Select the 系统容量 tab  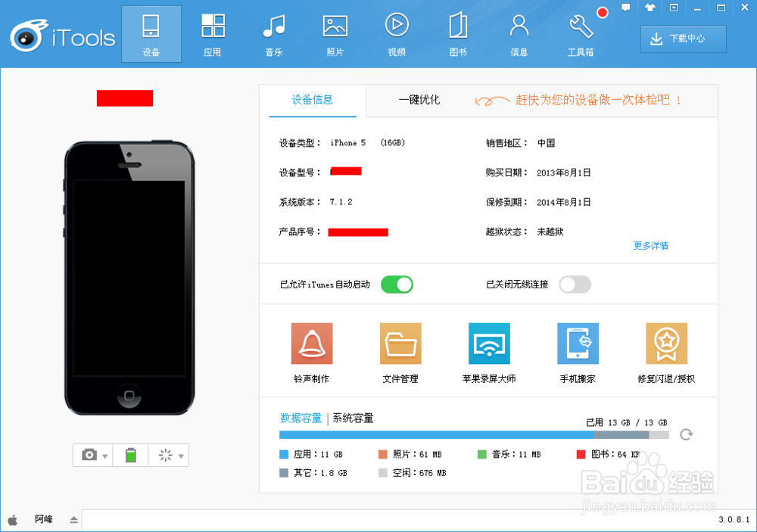point(353,418)
